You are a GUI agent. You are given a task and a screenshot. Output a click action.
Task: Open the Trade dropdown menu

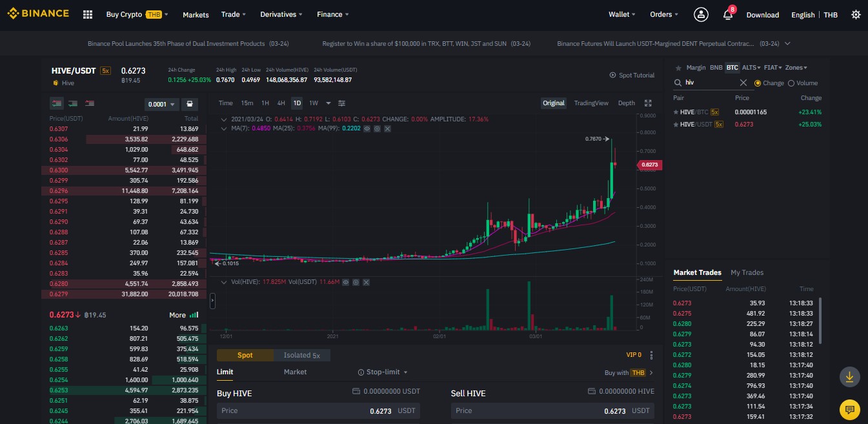point(234,14)
